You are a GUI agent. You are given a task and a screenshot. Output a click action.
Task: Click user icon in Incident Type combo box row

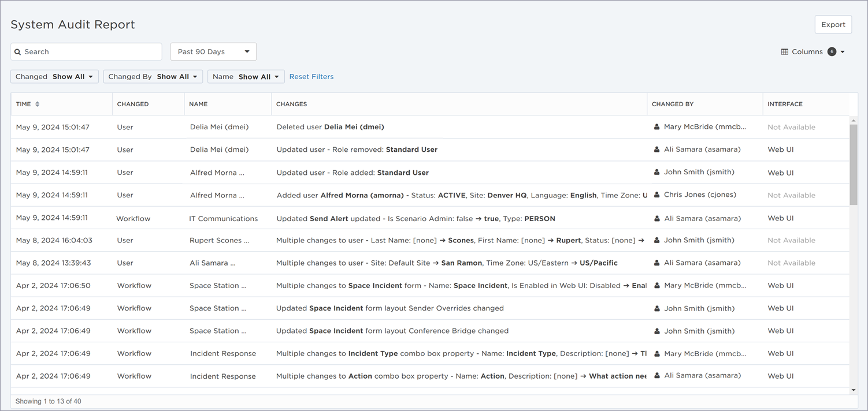click(x=656, y=353)
